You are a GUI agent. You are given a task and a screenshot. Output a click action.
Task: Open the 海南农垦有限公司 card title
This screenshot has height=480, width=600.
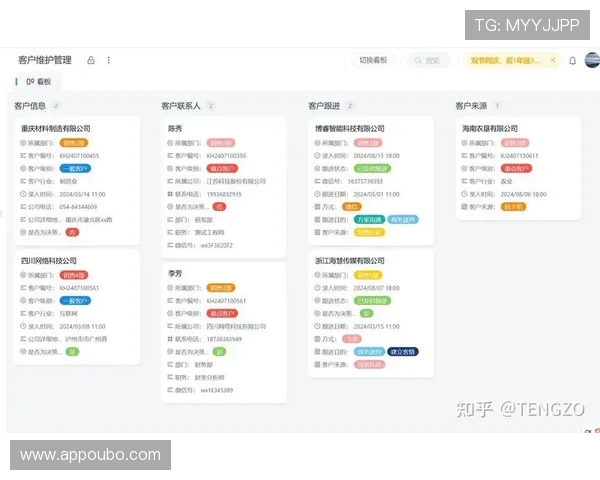490,129
